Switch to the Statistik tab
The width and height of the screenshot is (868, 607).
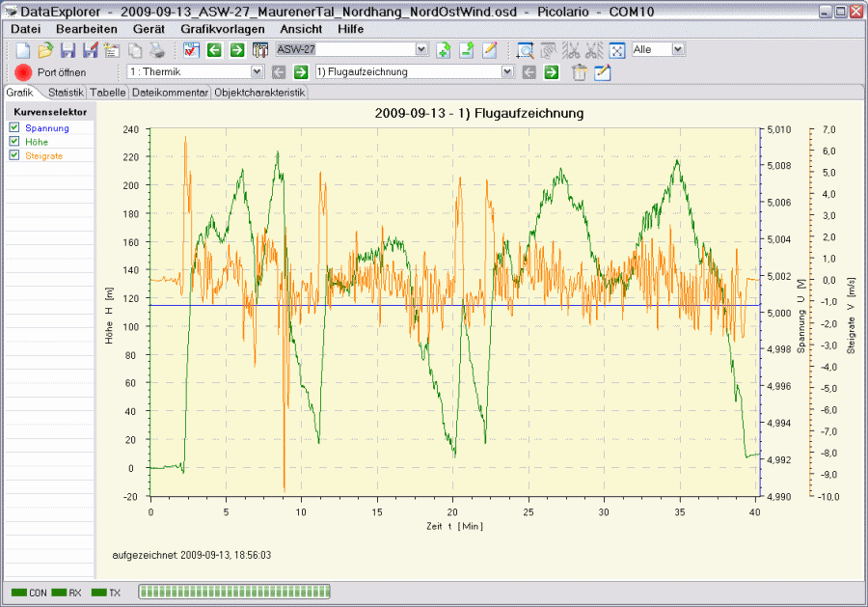pyautogui.click(x=66, y=93)
